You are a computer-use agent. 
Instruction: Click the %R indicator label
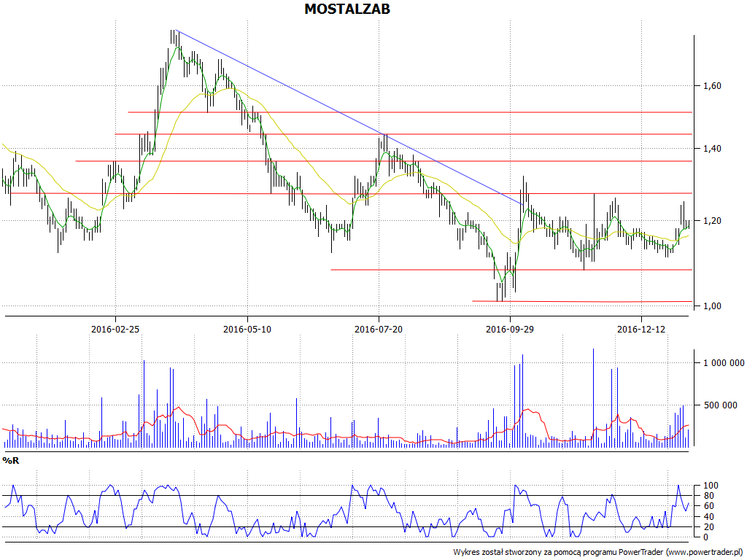[x=10, y=461]
